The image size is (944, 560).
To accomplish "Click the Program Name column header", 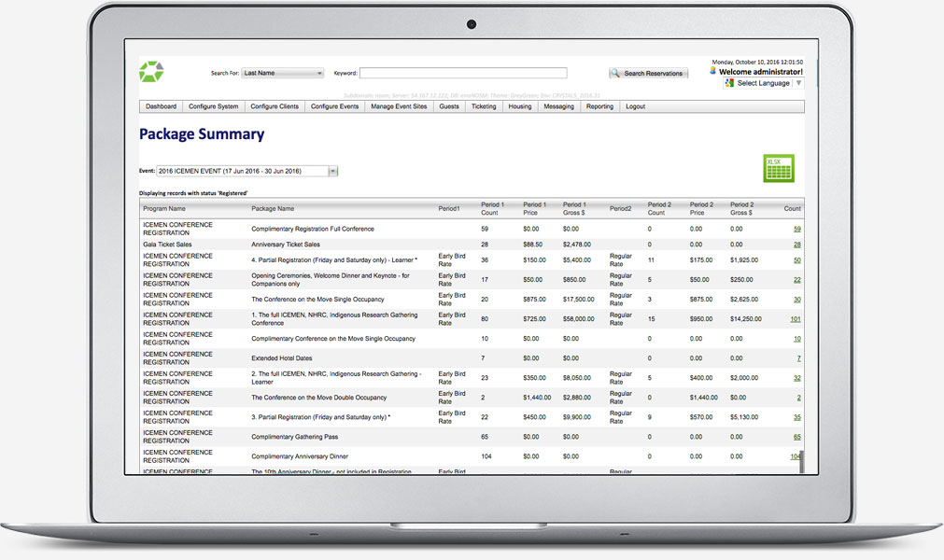I will click(163, 209).
